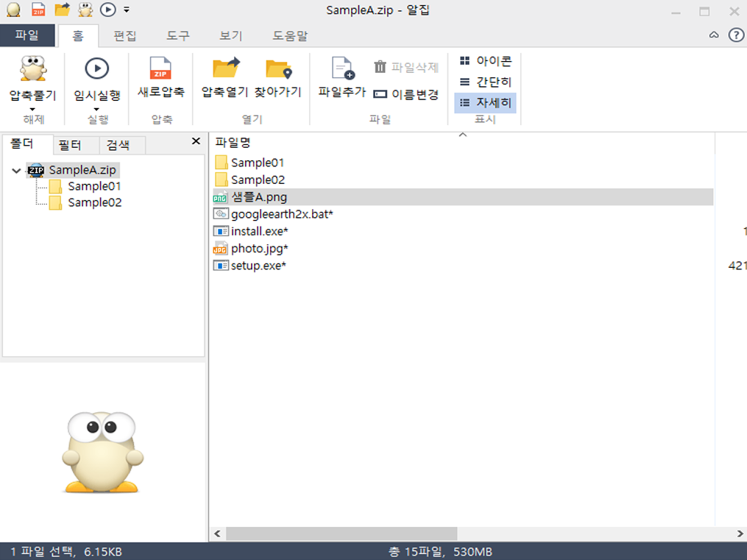Click the 찾아가기 folder location icon
The image size is (747, 560).
[278, 68]
